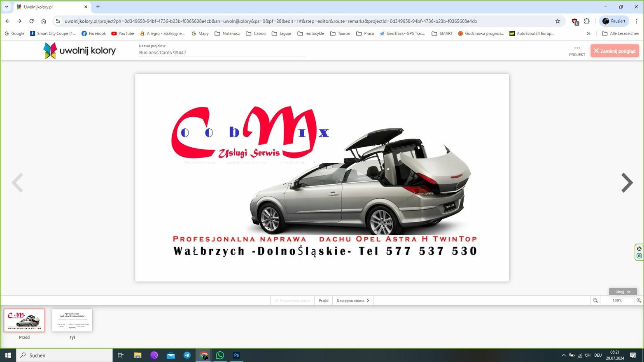View site information icon in address bar
Viewport: 644px width, 362px height.
pyautogui.click(x=58, y=21)
